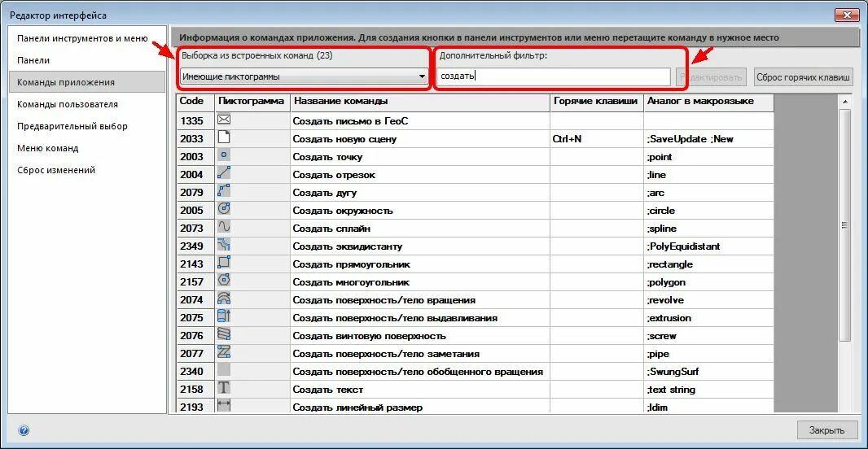Click the equidistant icon for Создать эквидистанту

point(224,244)
